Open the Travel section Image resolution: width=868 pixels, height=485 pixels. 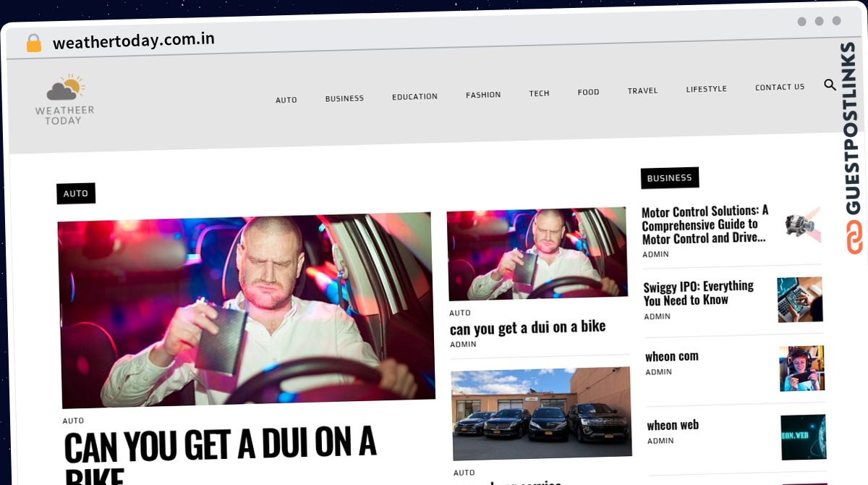pos(642,90)
